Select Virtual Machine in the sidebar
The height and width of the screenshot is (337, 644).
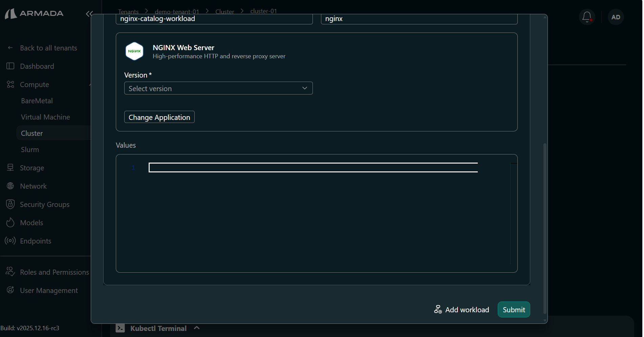coord(45,117)
